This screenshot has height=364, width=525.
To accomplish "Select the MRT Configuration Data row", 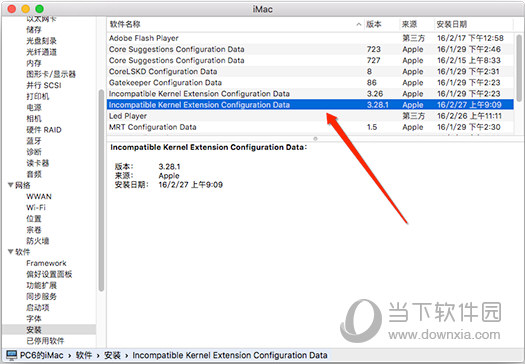I will tap(310, 127).
